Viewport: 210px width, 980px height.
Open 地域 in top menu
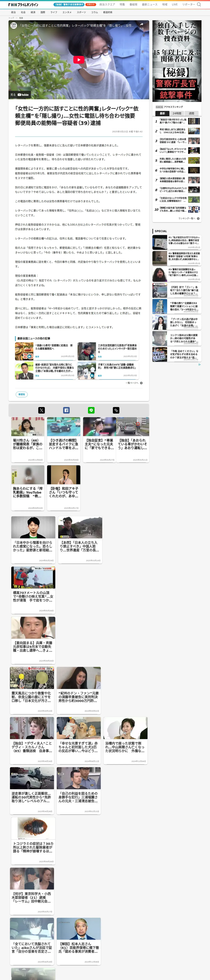point(165,5)
